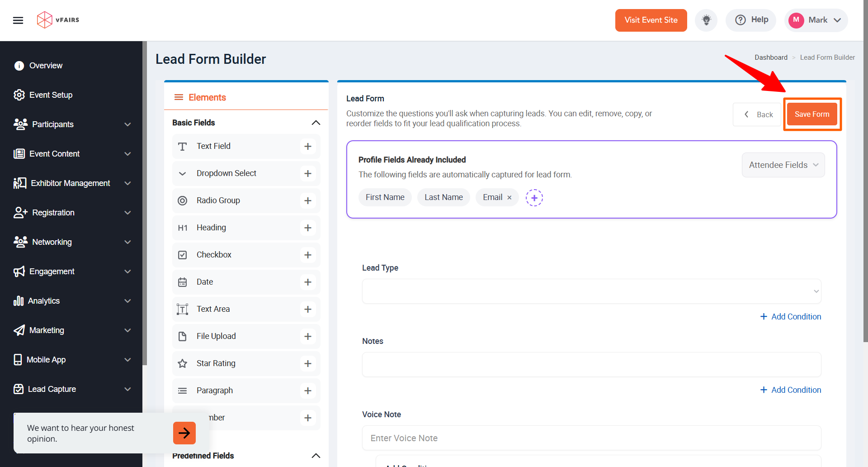Open the Attendee Fields dropdown
Viewport: 868px width, 467px height.
(x=783, y=165)
